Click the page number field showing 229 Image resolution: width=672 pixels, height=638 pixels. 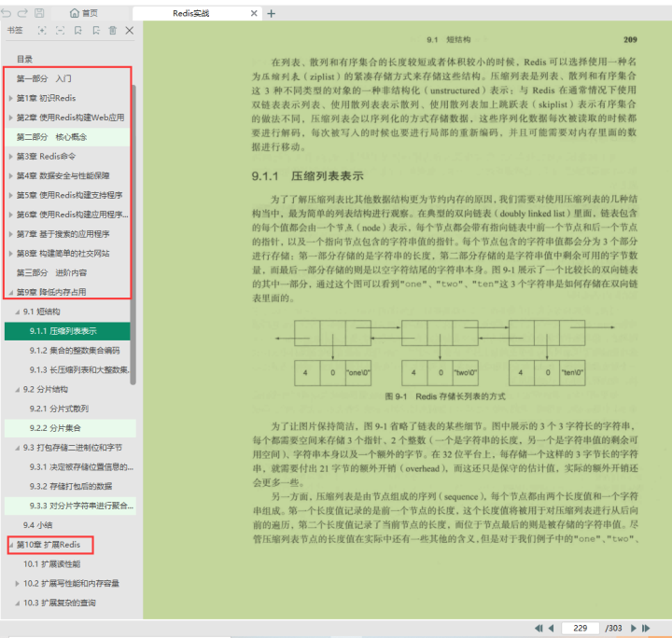pyautogui.click(x=580, y=628)
